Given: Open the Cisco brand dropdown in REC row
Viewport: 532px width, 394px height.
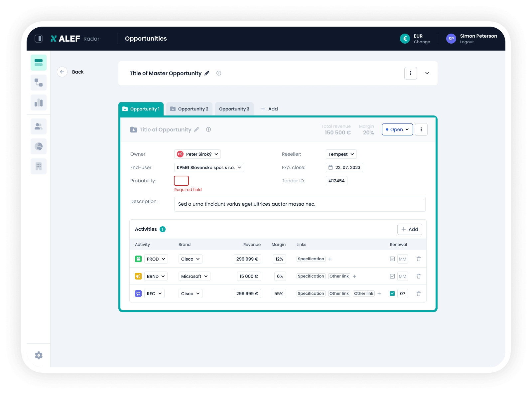Looking at the screenshot, I should click(x=191, y=294).
